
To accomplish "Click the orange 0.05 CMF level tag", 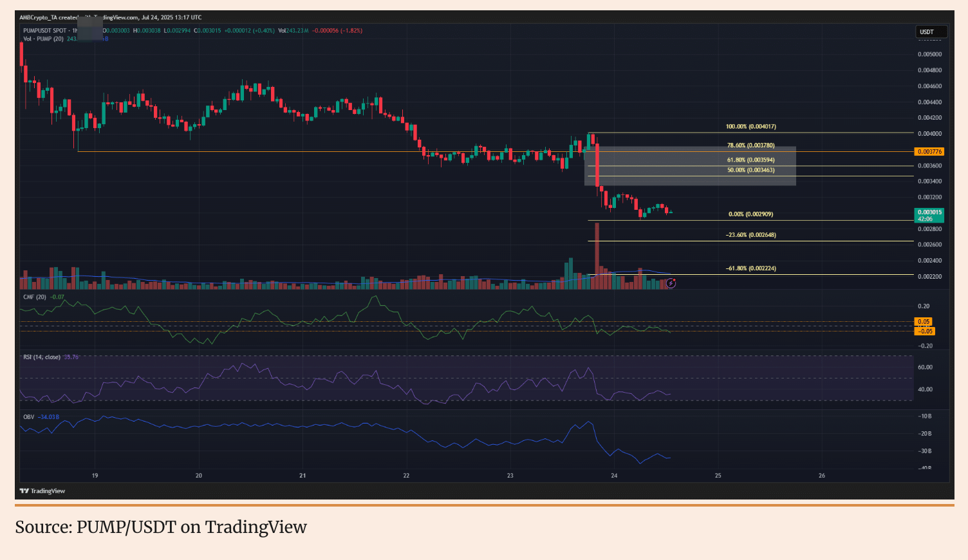I will pyautogui.click(x=924, y=321).
